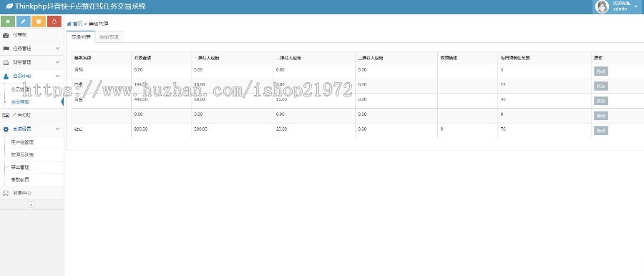This screenshot has height=276, width=644.
Task: Open the 仪表盘 dashboard sidebar item
Action: [32, 35]
